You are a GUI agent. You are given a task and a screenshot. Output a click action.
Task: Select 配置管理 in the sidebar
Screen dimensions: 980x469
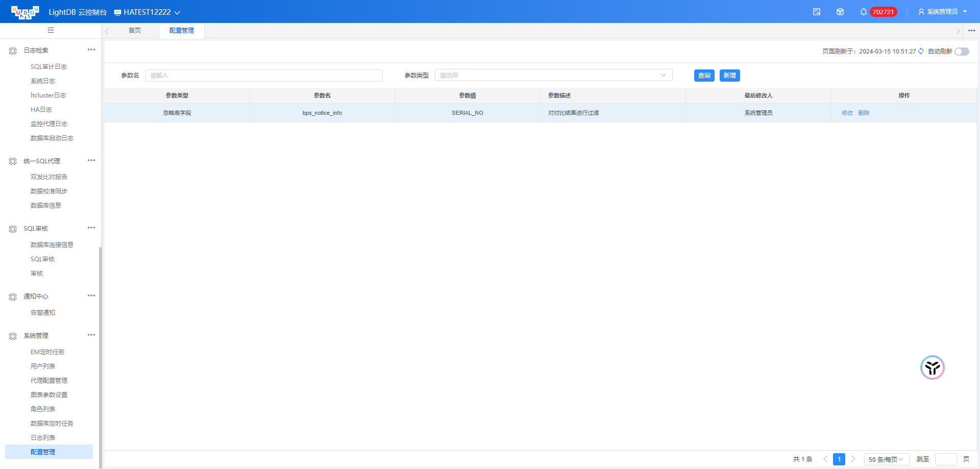point(49,452)
